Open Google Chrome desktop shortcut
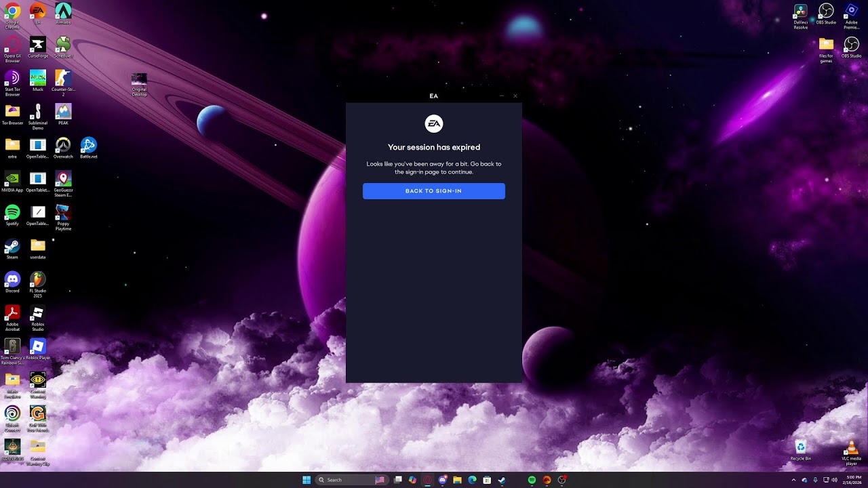Screen dimensions: 868x488 tap(12, 16)
